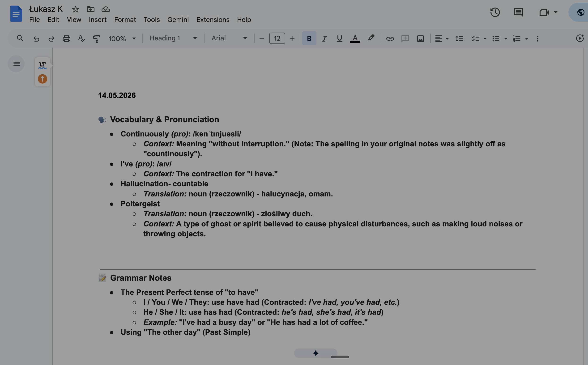Viewport: 588px width, 365px height.
Task: Toggle bold formatting
Action: [x=309, y=38]
